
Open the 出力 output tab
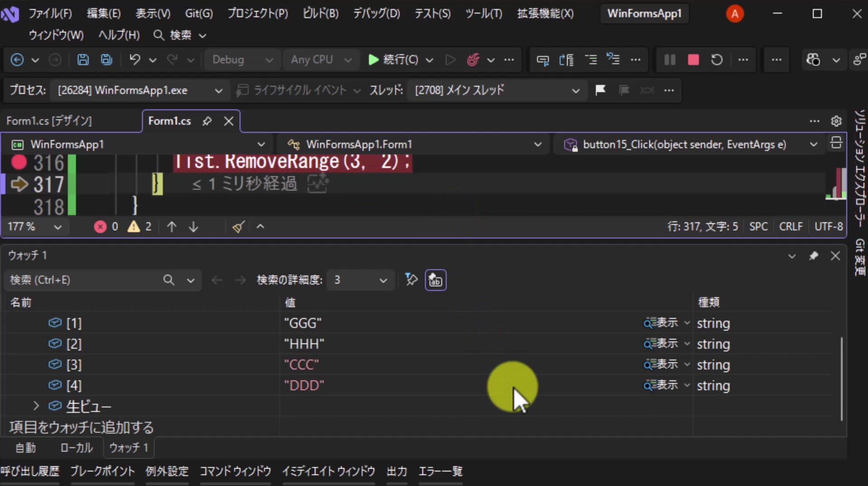click(397, 472)
